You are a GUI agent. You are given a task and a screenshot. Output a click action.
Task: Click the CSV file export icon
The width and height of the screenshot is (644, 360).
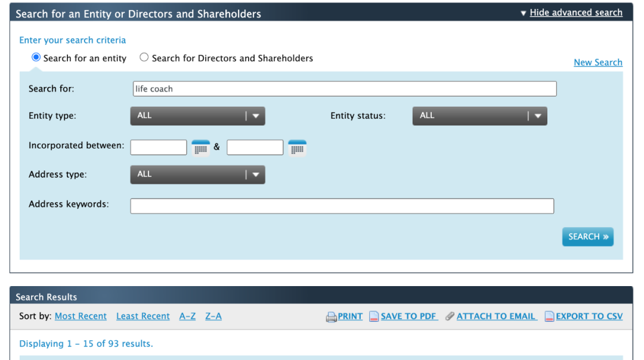tap(549, 316)
